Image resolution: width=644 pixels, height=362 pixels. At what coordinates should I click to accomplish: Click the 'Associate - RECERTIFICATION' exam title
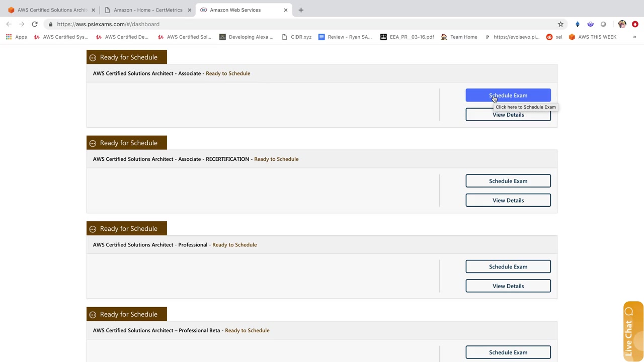click(196, 159)
